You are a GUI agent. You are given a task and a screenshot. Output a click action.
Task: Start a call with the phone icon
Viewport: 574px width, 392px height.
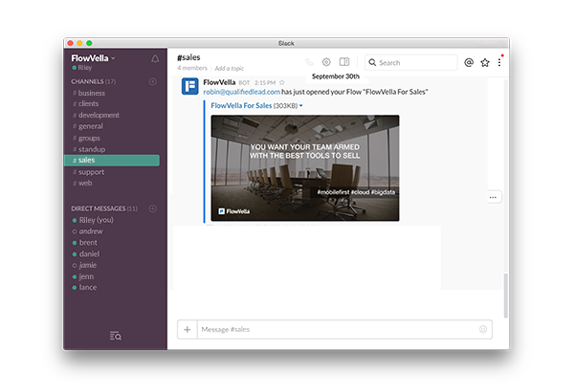coord(309,62)
